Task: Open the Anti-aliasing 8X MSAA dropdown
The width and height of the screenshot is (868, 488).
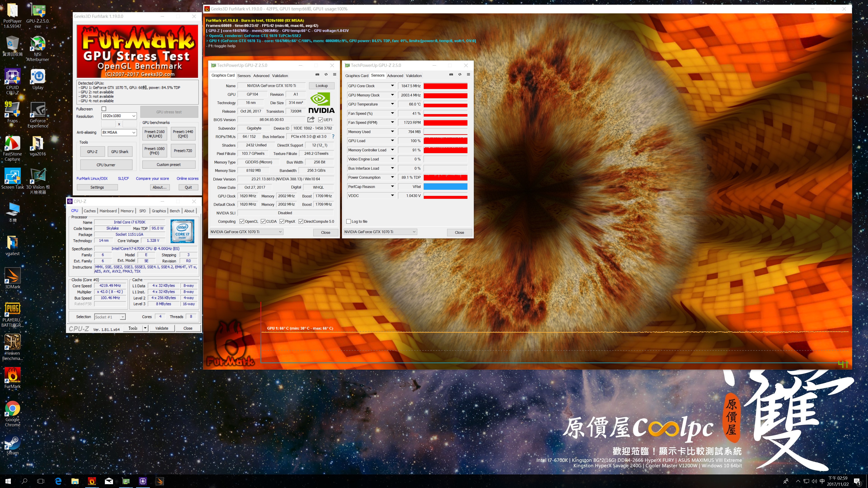Action: (119, 132)
